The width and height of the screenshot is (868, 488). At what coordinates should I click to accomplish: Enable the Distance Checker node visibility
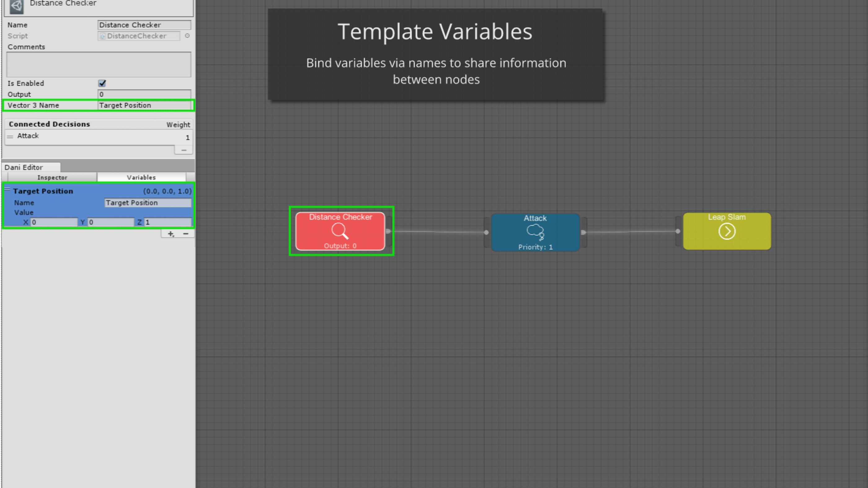pyautogui.click(x=102, y=83)
